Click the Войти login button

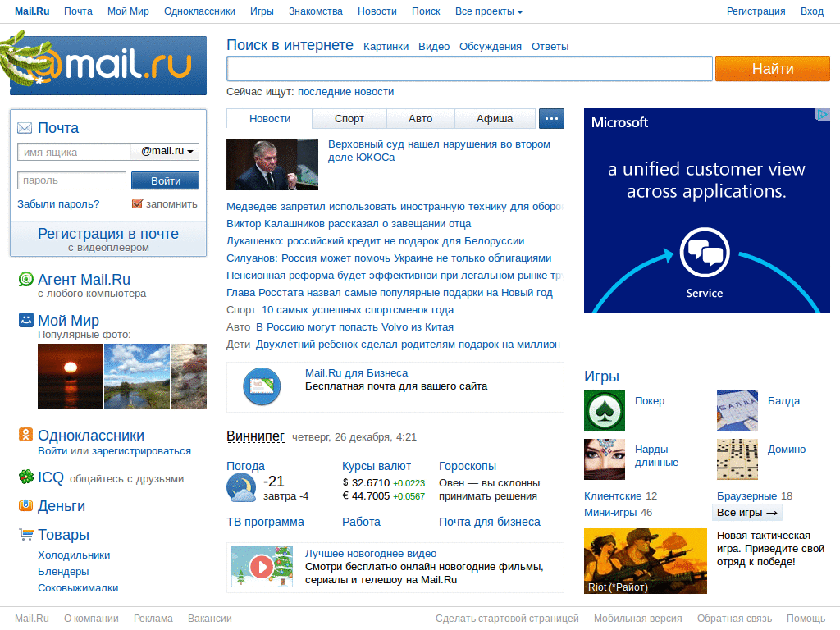point(165,180)
